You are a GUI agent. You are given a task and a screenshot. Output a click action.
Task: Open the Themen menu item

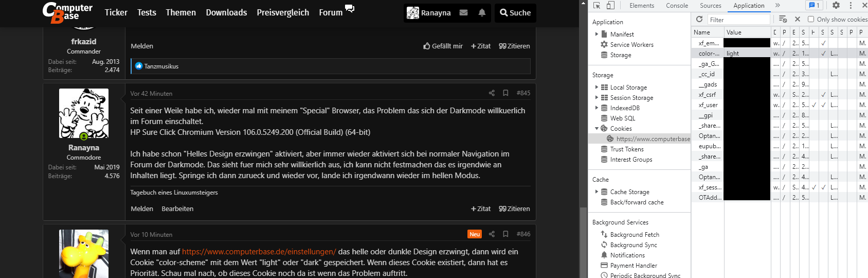click(180, 13)
